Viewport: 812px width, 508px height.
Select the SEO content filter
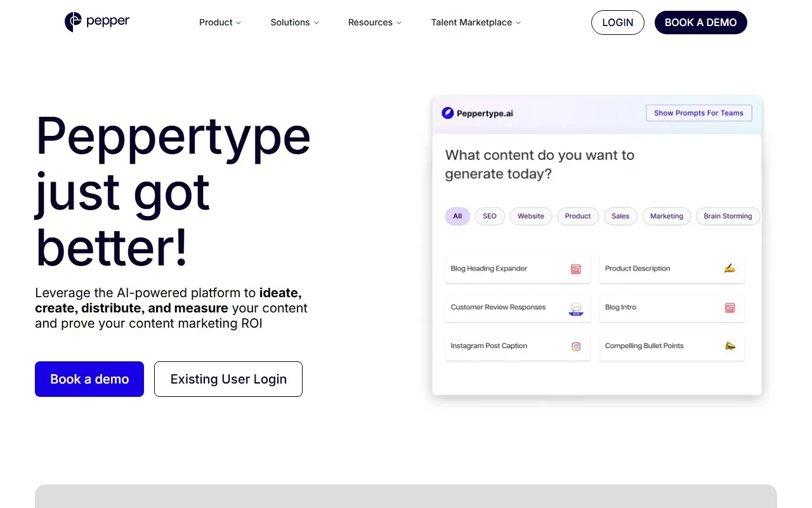point(489,216)
